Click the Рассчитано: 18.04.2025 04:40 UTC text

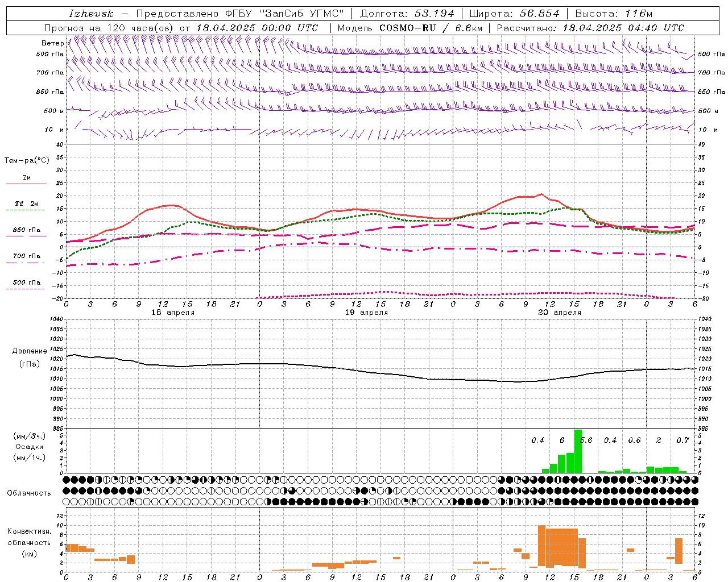click(x=590, y=28)
